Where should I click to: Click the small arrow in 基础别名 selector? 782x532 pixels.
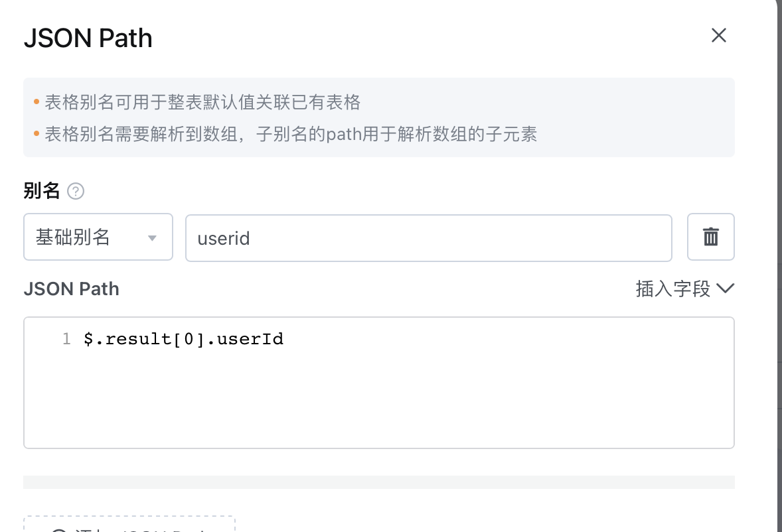[x=152, y=238]
